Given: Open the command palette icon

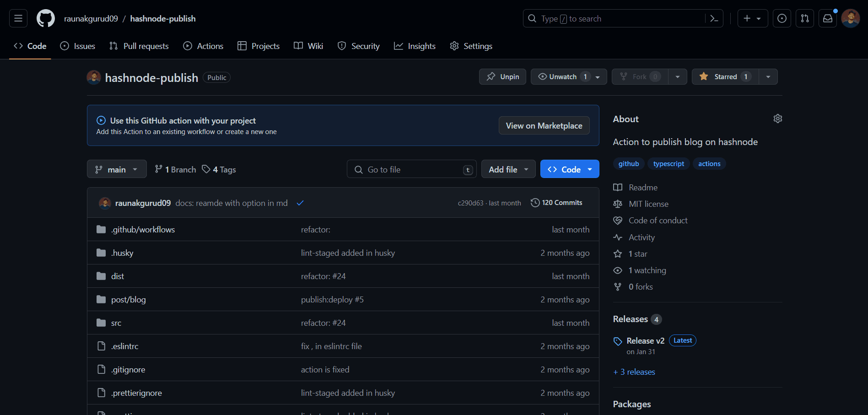Looking at the screenshot, I should pyautogui.click(x=714, y=18).
